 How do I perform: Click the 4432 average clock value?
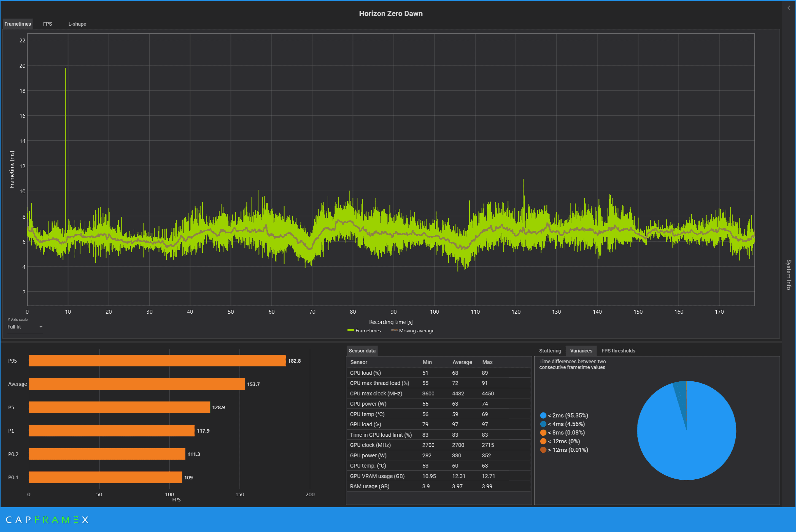(x=458, y=393)
